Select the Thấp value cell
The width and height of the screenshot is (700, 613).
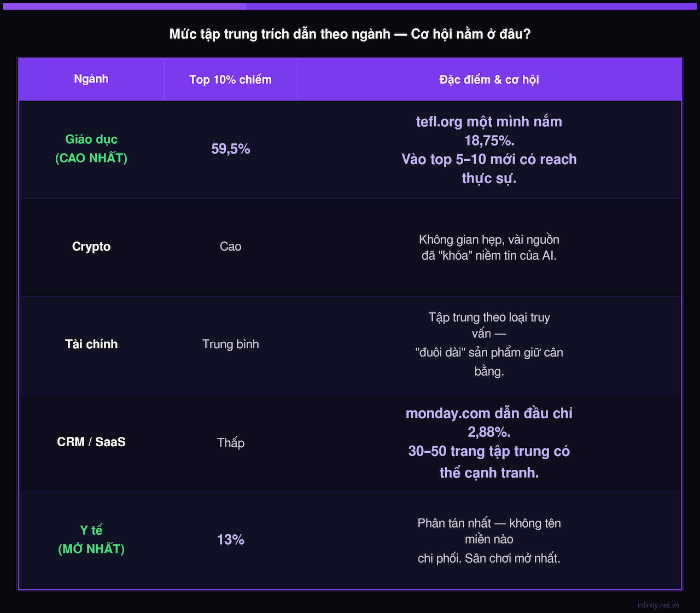(230, 442)
